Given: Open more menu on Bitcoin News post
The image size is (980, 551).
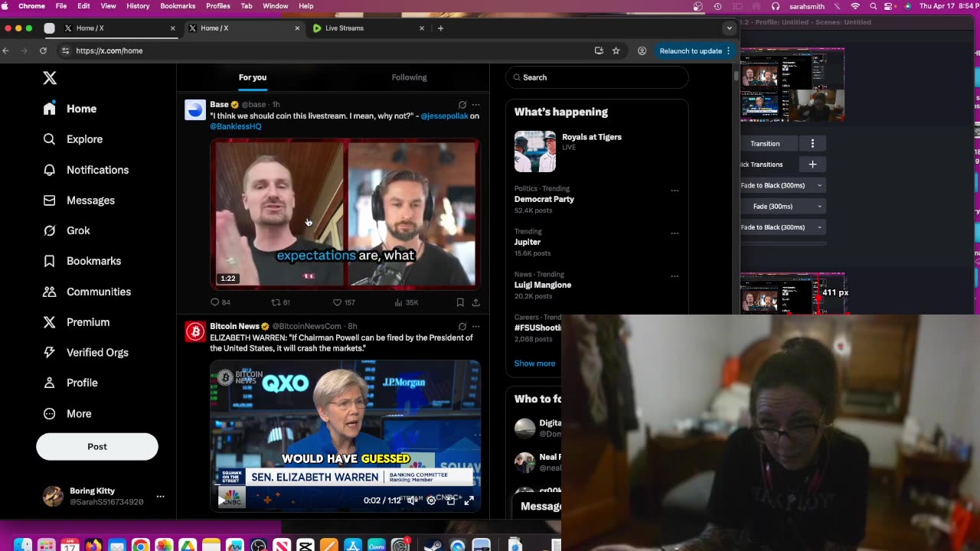Looking at the screenshot, I should pos(475,326).
